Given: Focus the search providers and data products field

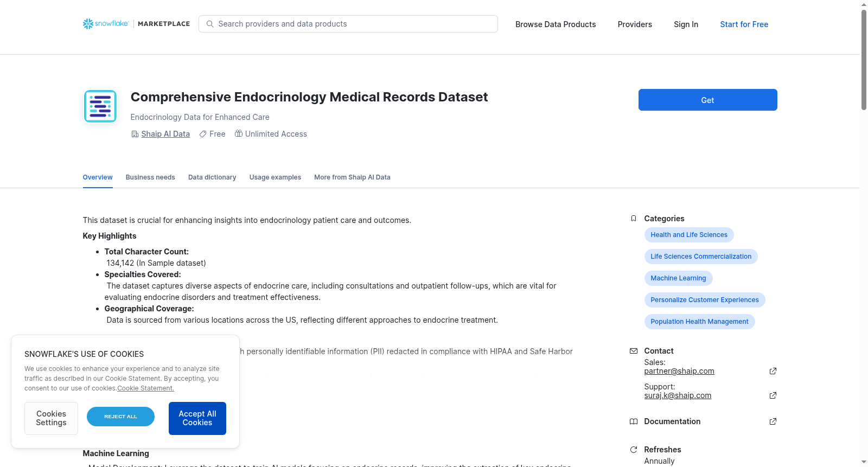Looking at the screenshot, I should coord(348,24).
